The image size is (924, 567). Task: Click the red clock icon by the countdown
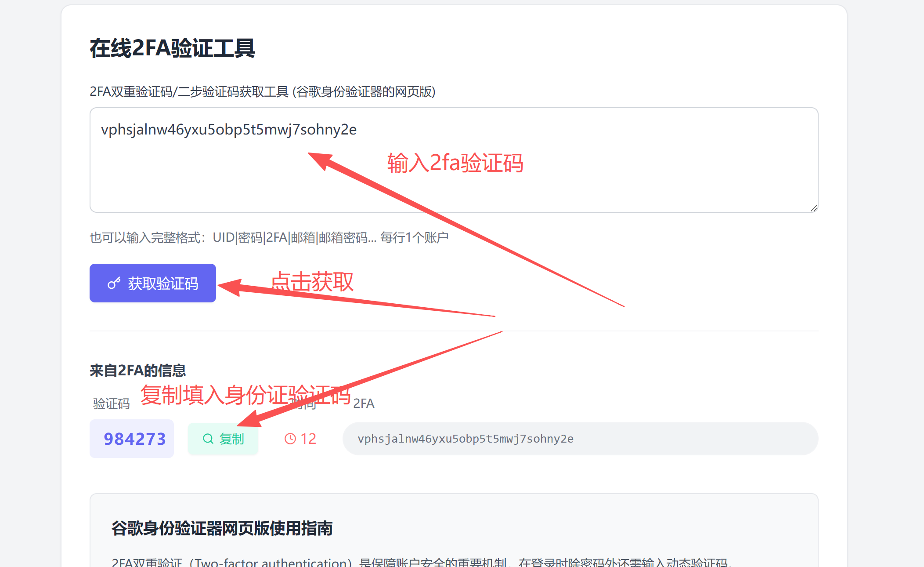(x=290, y=439)
